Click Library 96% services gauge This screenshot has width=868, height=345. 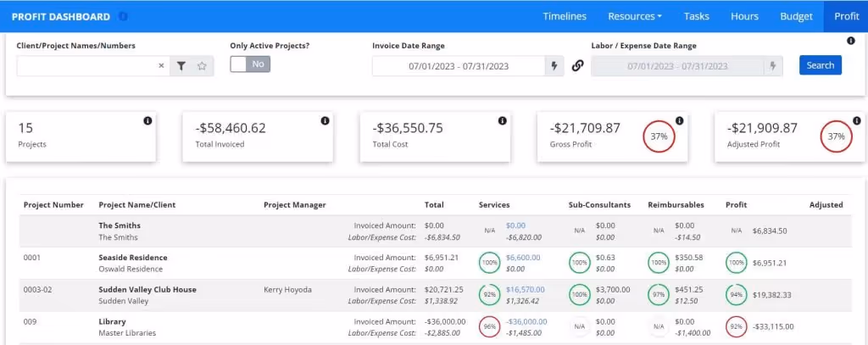(x=489, y=327)
